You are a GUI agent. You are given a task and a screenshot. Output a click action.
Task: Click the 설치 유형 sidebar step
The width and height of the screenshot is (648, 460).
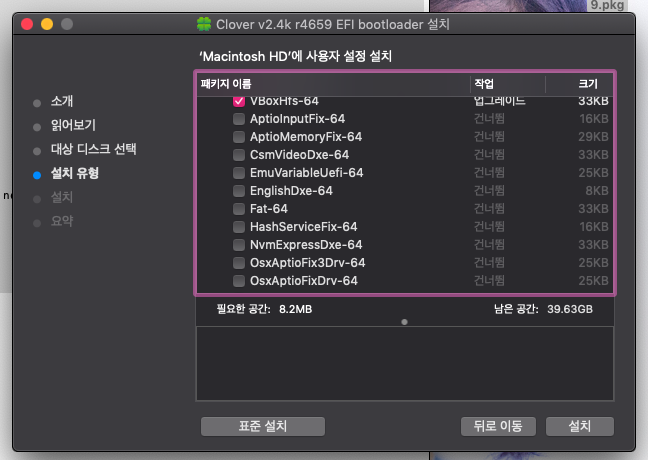point(75,173)
